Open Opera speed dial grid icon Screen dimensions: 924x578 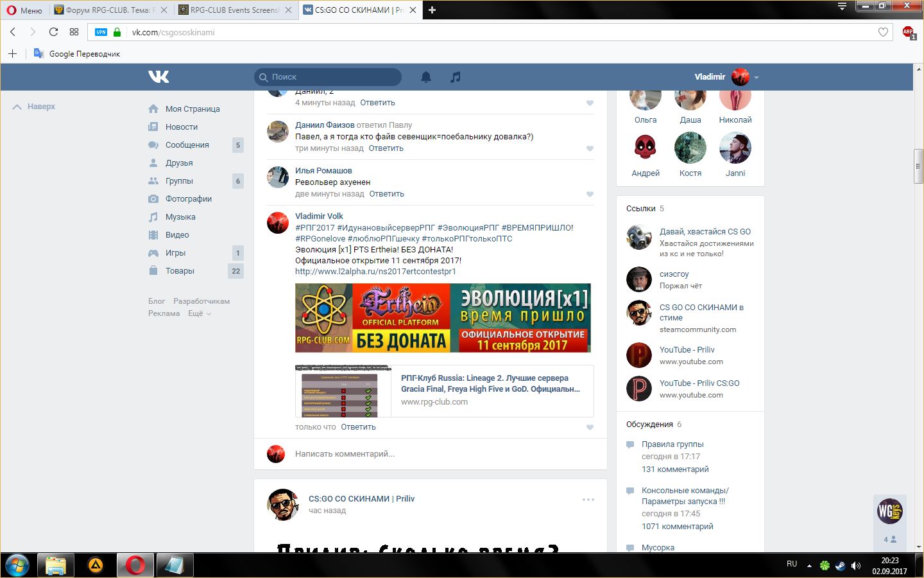[74, 32]
